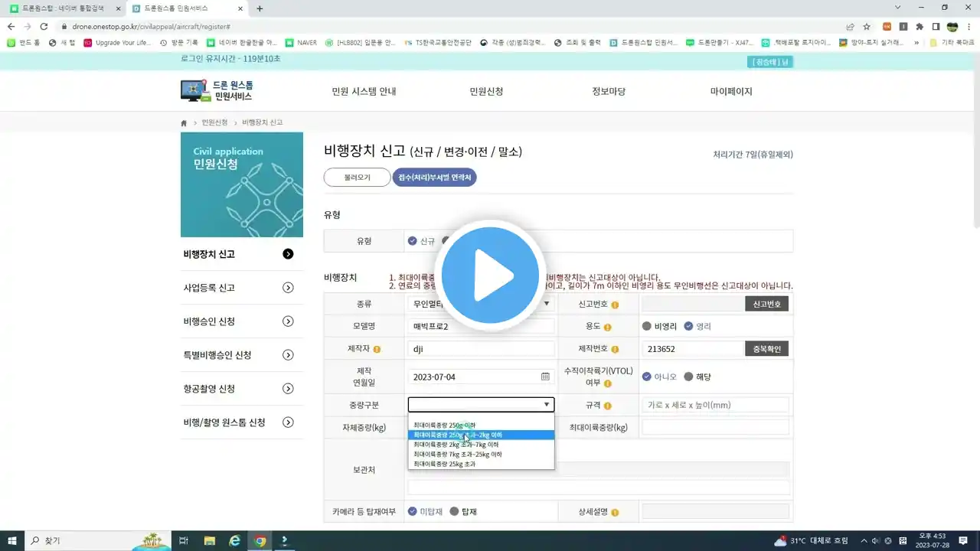Viewport: 980px width, 551px height.
Task: Open File Explorer from the taskbar
Action: click(209, 541)
